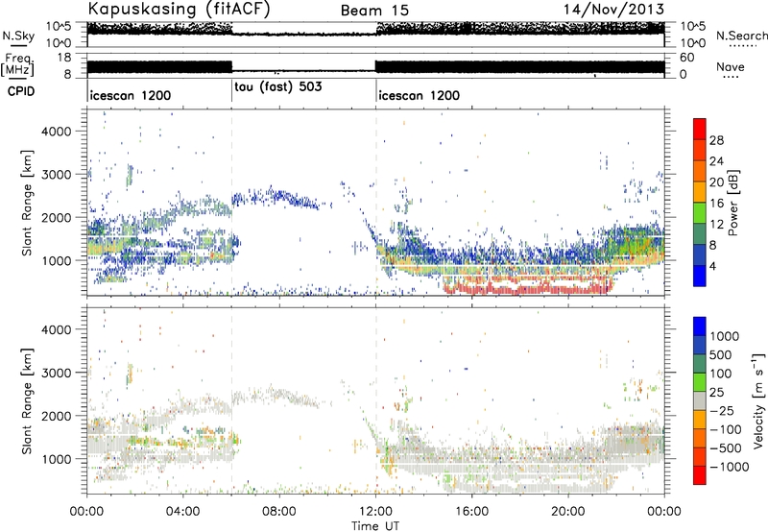Click the '18' tick on frequency axis

coord(64,58)
